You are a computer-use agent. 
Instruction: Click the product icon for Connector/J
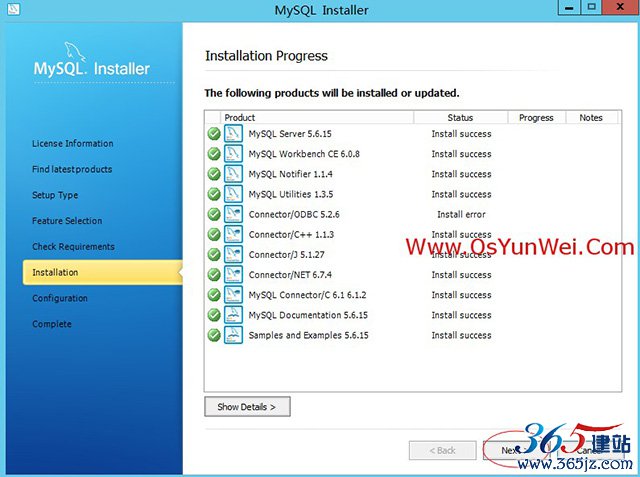(x=233, y=255)
